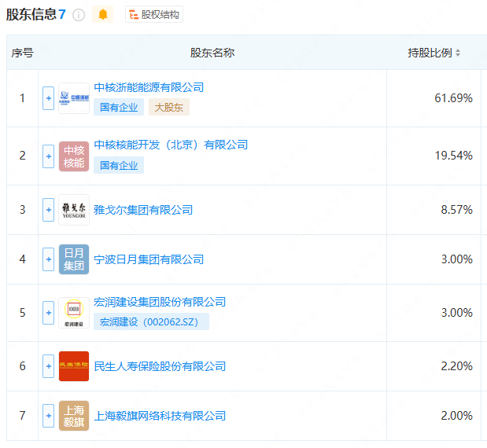Click the yellow bell notification icon
Image resolution: width=487 pixels, height=448 pixels.
point(103,14)
